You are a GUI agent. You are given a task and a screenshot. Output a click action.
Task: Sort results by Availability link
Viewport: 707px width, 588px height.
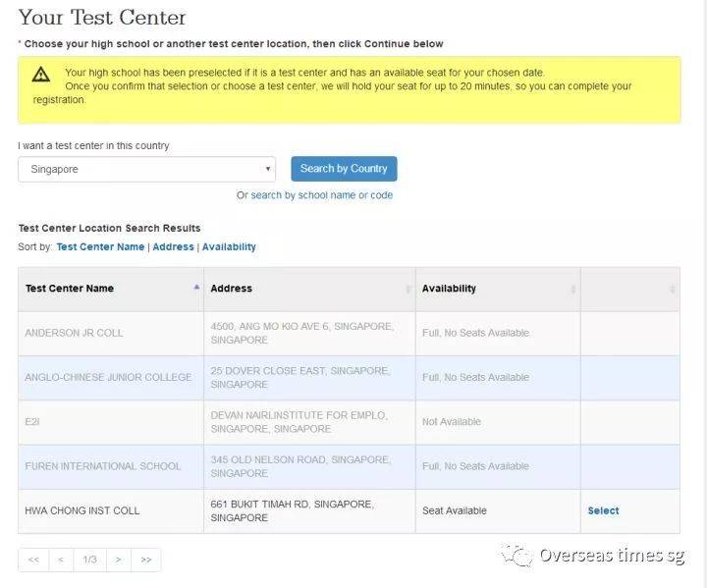pyautogui.click(x=229, y=247)
